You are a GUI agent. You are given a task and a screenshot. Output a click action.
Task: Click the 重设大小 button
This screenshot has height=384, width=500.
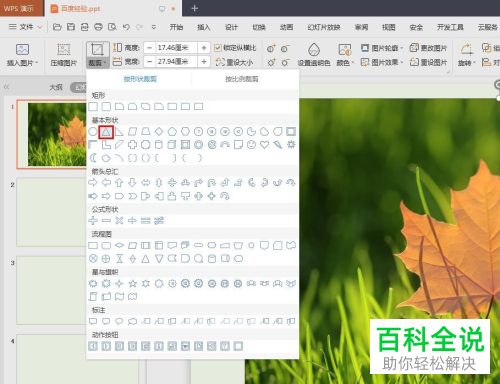[235, 62]
